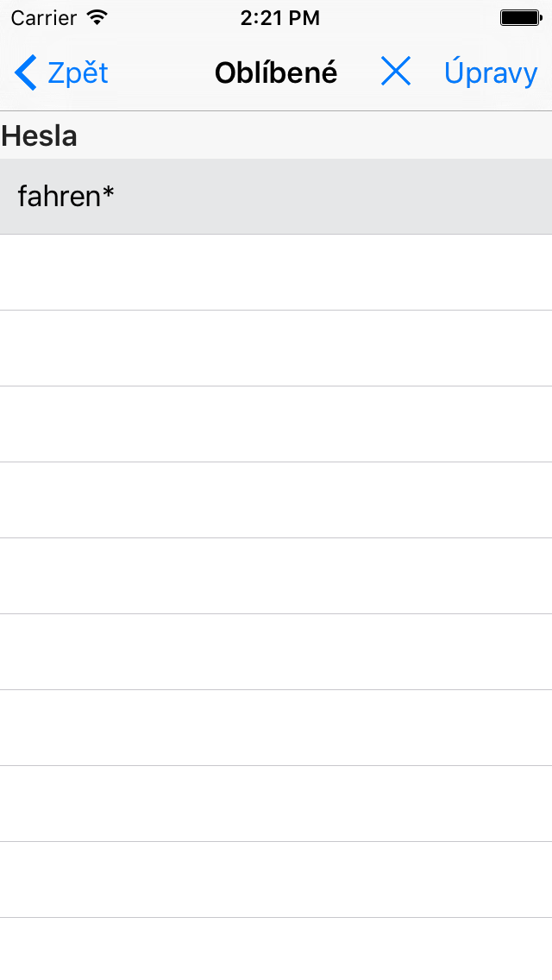Tap the Carrier label in status bar

coord(43,18)
